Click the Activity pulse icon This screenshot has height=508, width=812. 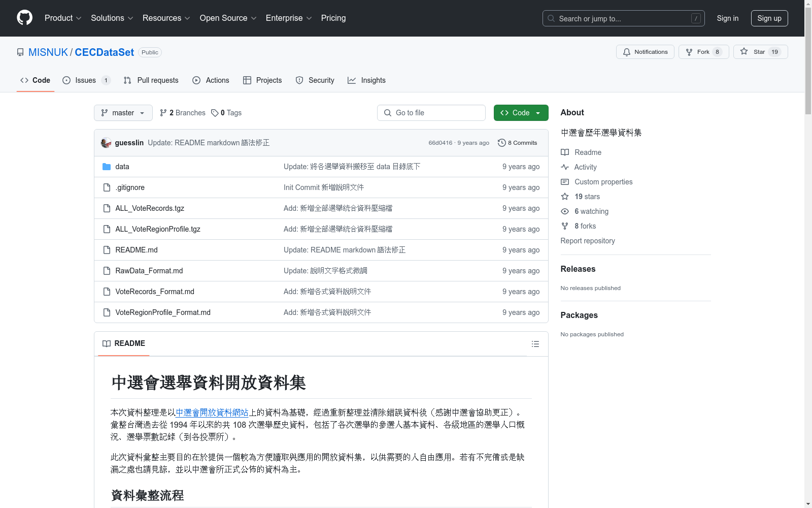point(565,167)
